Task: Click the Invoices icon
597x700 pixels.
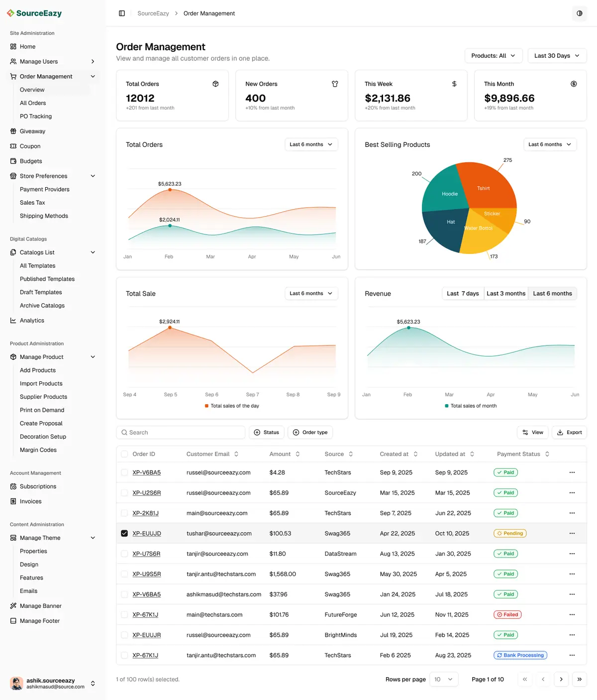Action: coord(13,501)
